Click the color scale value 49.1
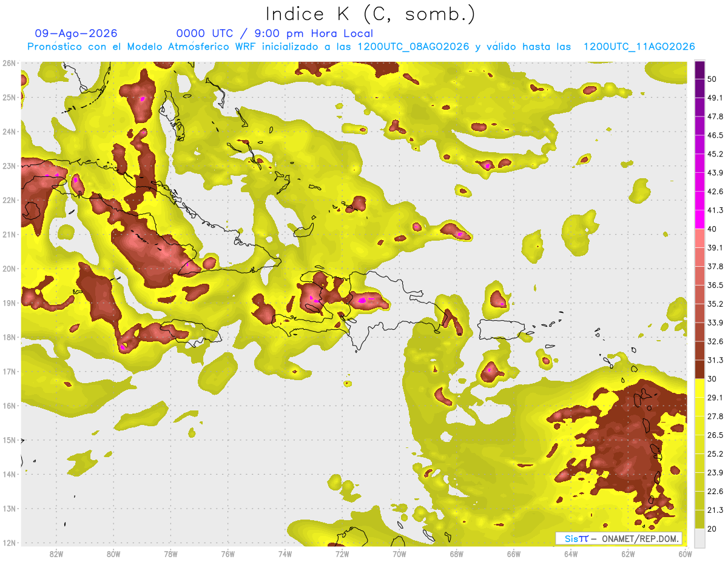Screen dimensions: 728x562 [x=715, y=98]
